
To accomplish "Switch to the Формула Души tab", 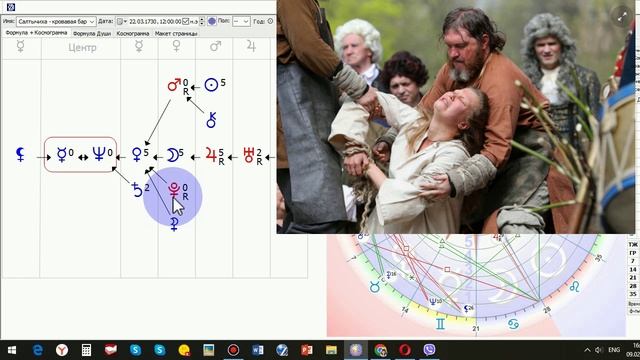I will coord(92,33).
